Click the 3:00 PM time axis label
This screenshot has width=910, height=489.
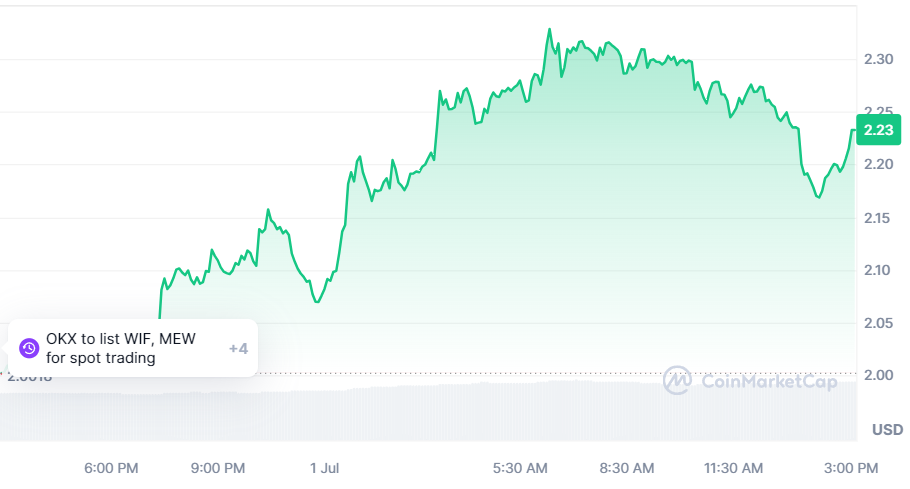coord(851,467)
